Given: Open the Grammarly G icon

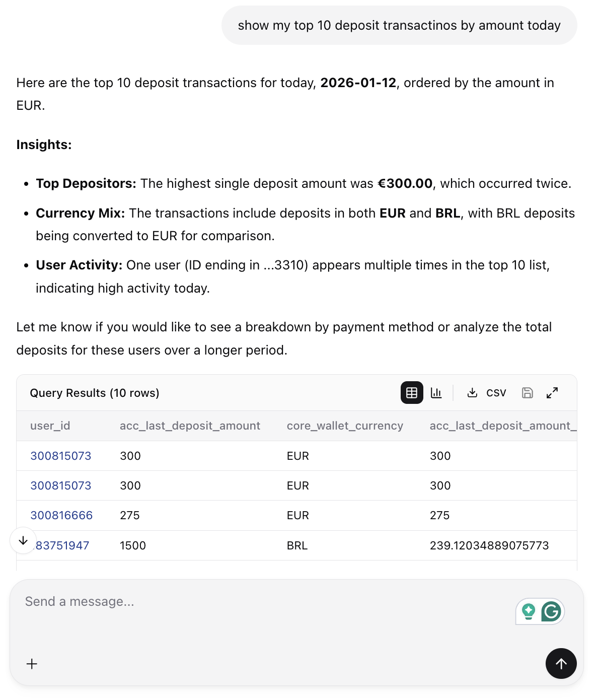Looking at the screenshot, I should tap(551, 611).
